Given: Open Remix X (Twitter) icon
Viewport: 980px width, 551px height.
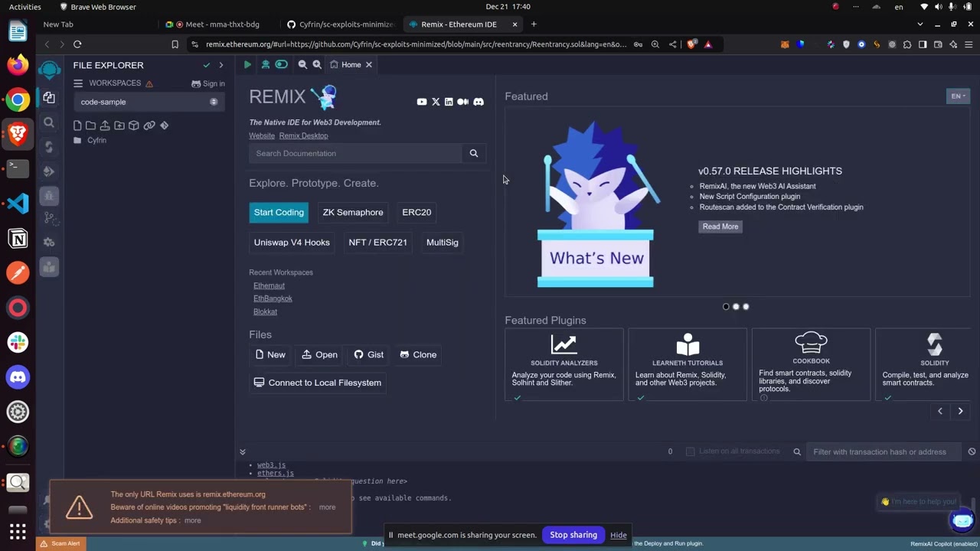Looking at the screenshot, I should [x=436, y=102].
